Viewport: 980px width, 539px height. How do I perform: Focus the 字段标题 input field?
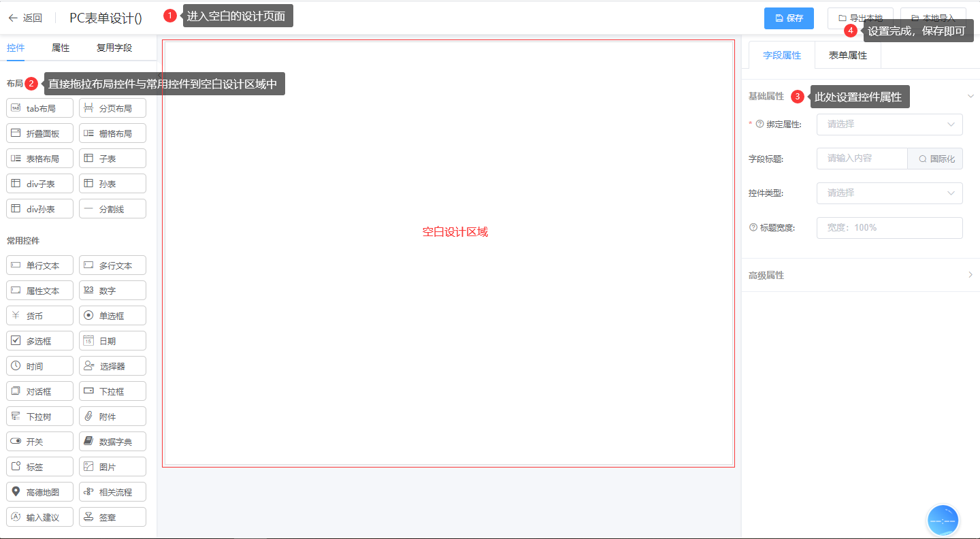pos(862,159)
